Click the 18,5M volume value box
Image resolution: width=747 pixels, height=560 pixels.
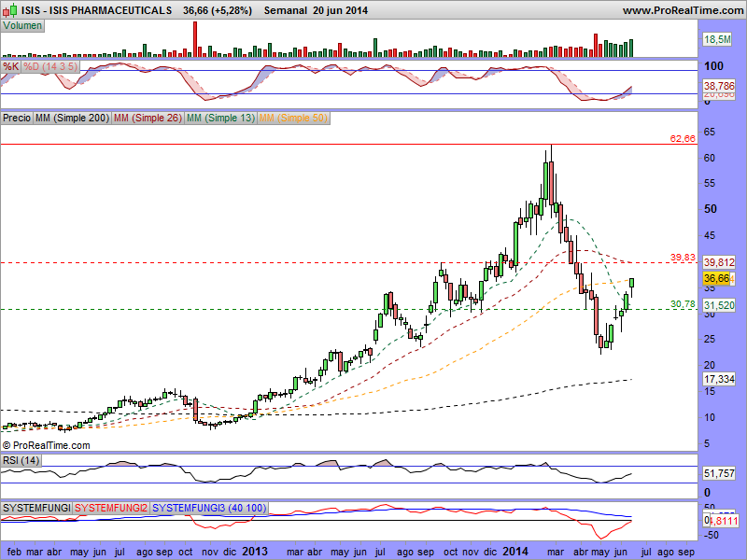tap(717, 39)
